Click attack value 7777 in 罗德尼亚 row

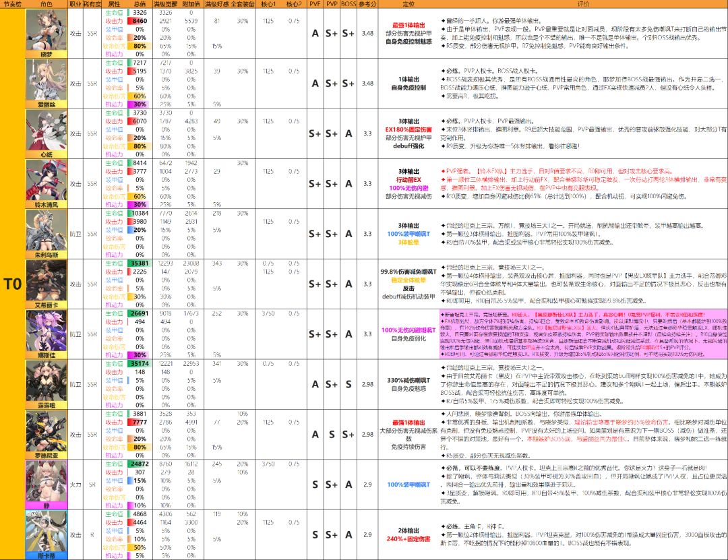pyautogui.click(x=140, y=422)
